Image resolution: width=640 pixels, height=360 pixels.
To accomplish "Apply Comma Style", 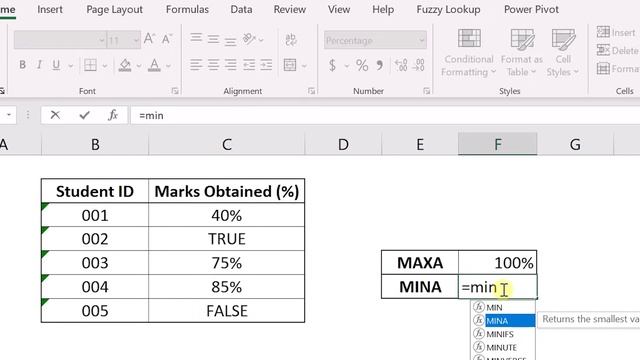I will (x=380, y=65).
